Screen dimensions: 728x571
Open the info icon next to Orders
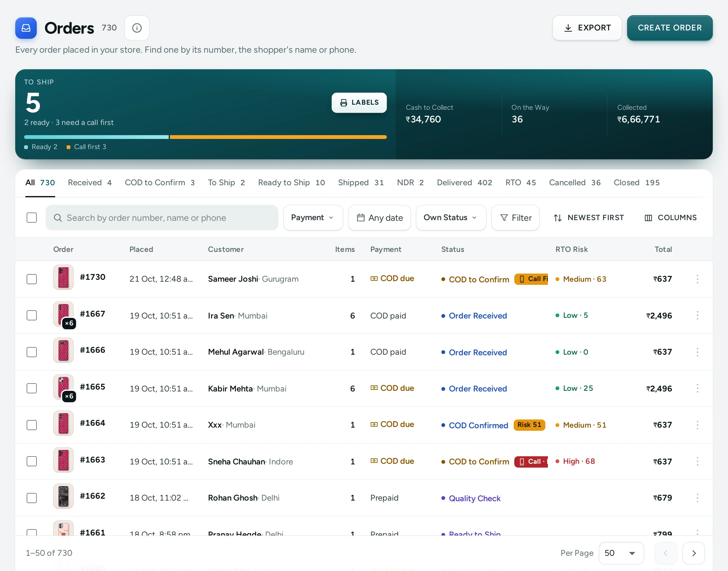pos(137,28)
